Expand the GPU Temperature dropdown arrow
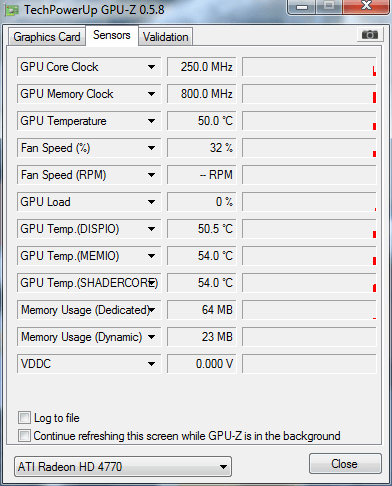392x486 pixels. click(151, 121)
